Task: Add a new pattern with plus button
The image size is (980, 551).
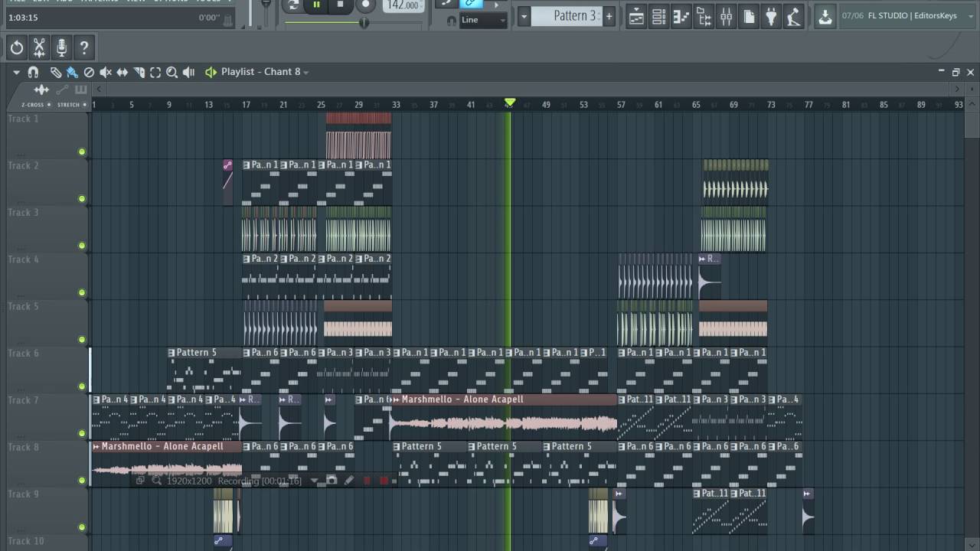Action: [x=609, y=16]
